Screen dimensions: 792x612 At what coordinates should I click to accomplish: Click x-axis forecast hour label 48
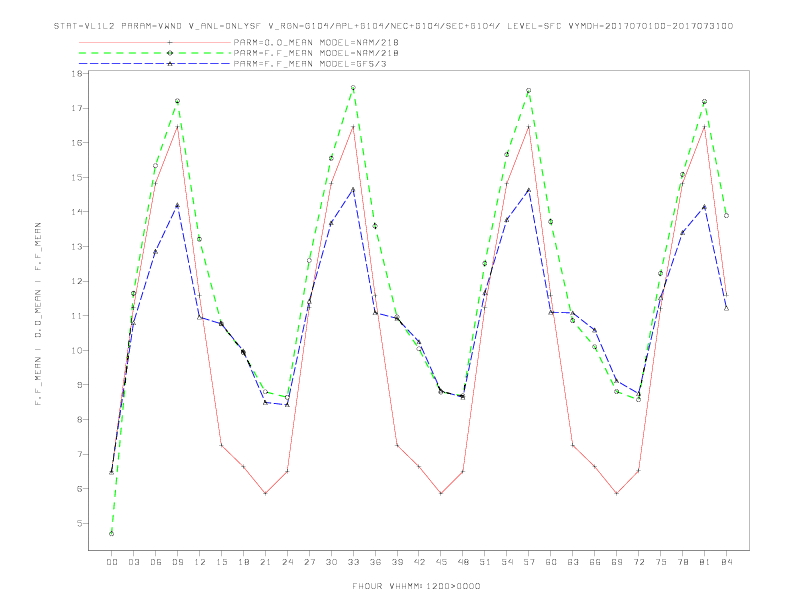pyautogui.click(x=463, y=562)
